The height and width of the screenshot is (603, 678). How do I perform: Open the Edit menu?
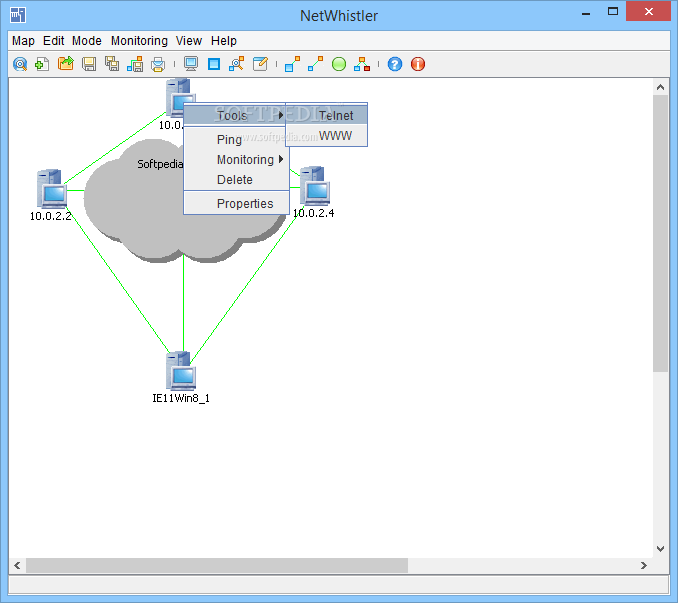(54, 41)
